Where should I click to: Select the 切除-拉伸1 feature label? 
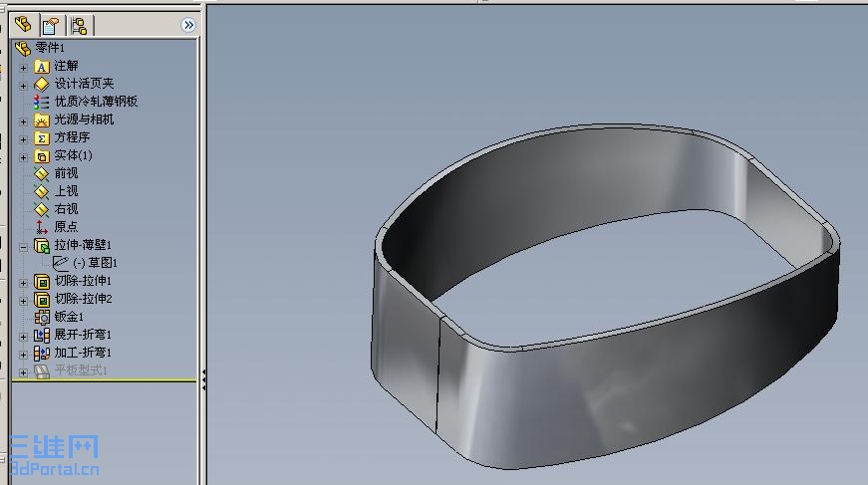[83, 281]
